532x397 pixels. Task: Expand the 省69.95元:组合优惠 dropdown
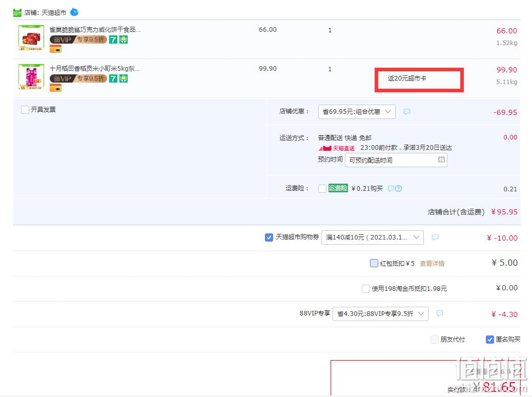click(357, 112)
